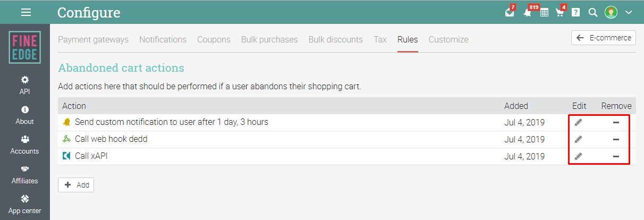The height and width of the screenshot is (220, 644).
Task: Open the calendar icon
Action: [x=544, y=13]
